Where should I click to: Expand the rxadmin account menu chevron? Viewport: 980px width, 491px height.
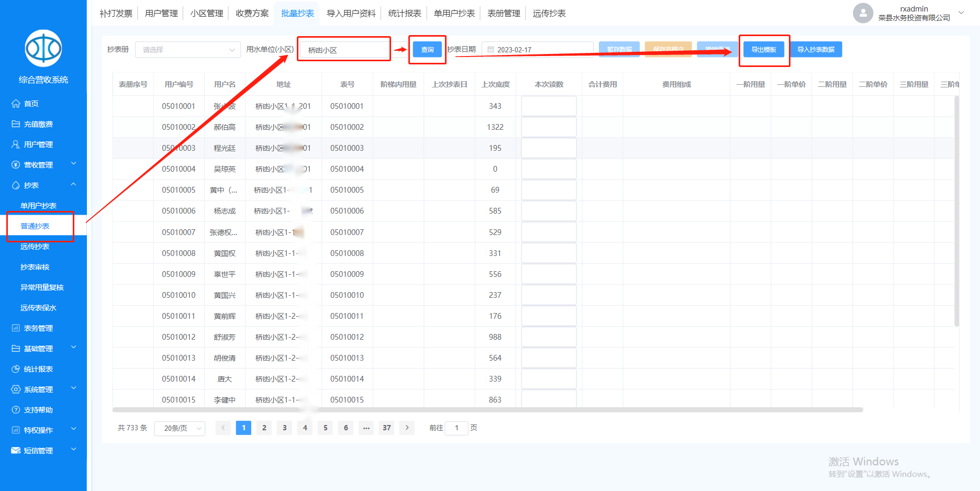click(x=961, y=13)
